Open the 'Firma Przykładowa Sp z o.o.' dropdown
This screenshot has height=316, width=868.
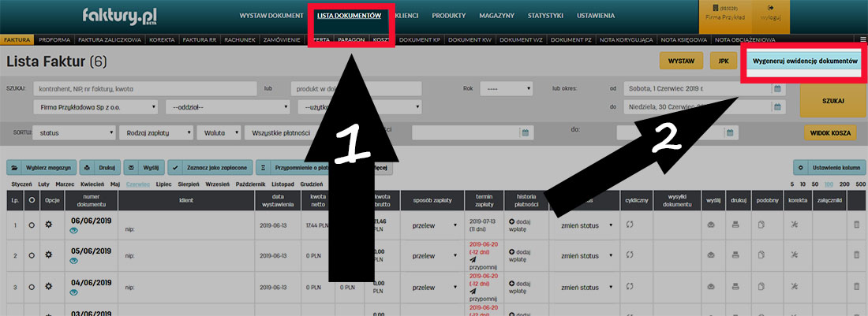click(95, 107)
